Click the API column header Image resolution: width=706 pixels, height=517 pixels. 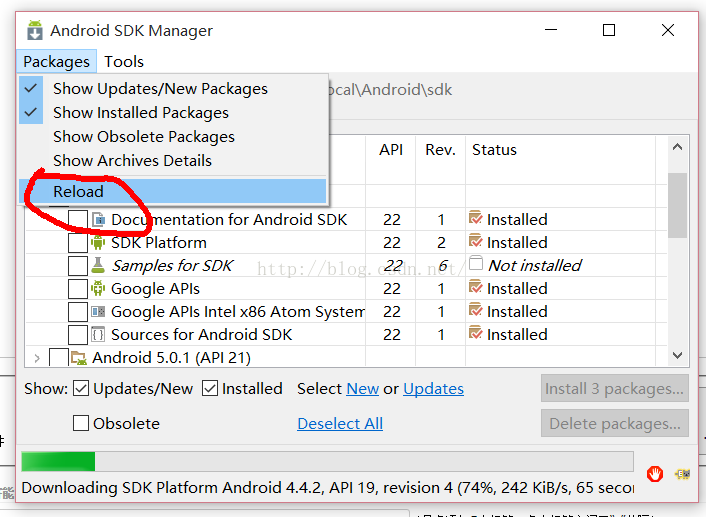coord(390,150)
